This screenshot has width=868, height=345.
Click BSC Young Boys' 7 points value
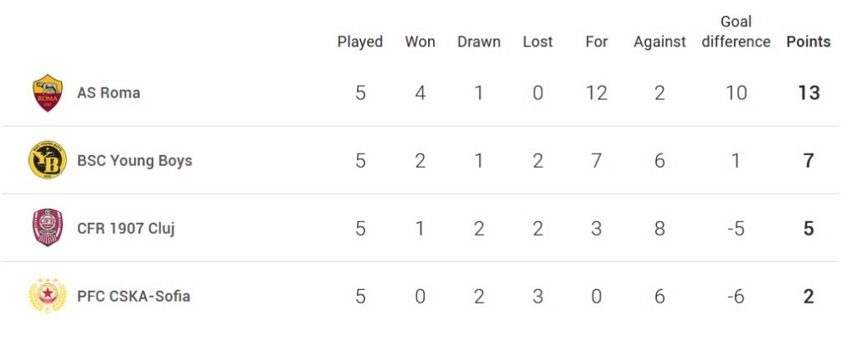point(809,160)
